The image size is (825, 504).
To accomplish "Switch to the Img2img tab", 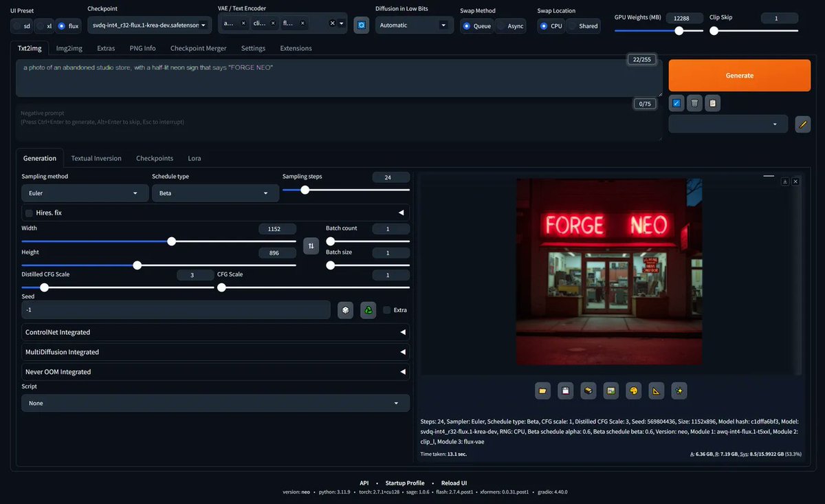I will 69,48.
